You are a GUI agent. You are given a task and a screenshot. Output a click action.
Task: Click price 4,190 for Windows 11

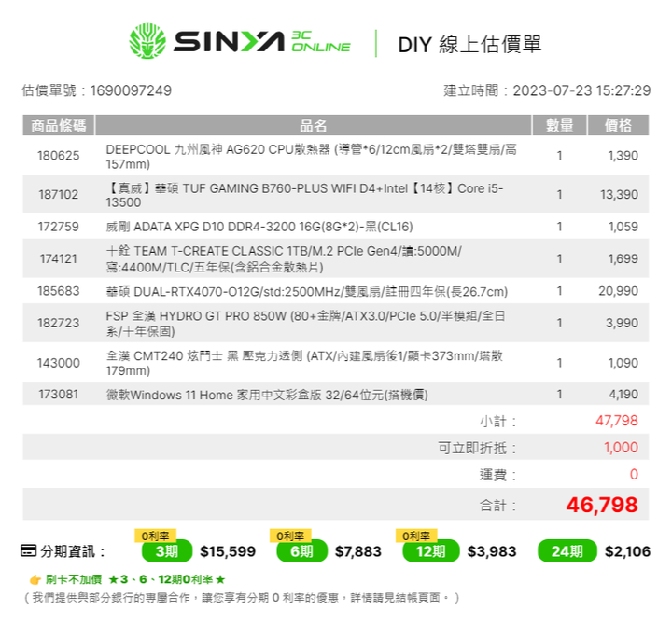point(623,394)
